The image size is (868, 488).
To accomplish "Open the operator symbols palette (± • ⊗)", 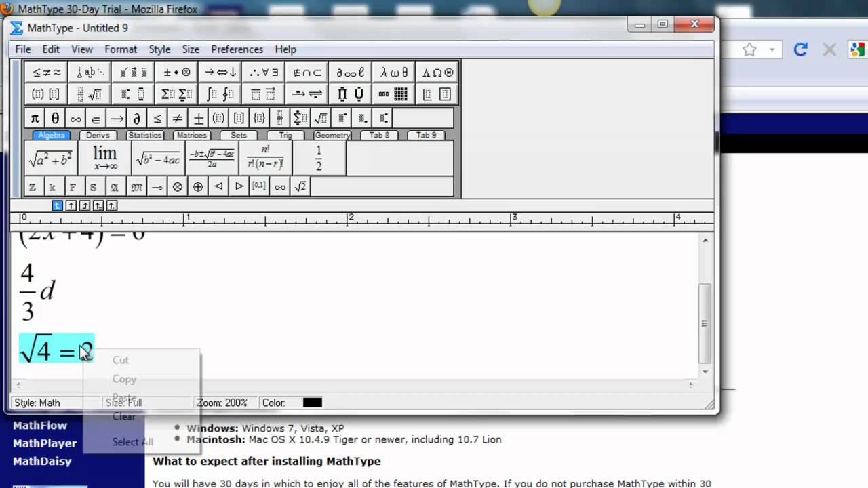I will [177, 73].
